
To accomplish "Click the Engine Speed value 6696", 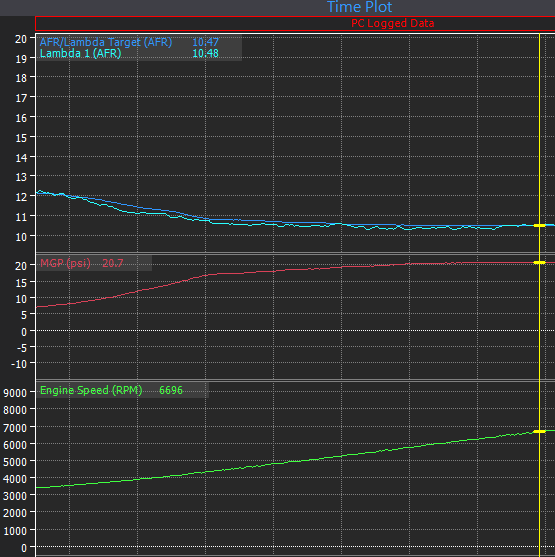I will (x=171, y=390).
